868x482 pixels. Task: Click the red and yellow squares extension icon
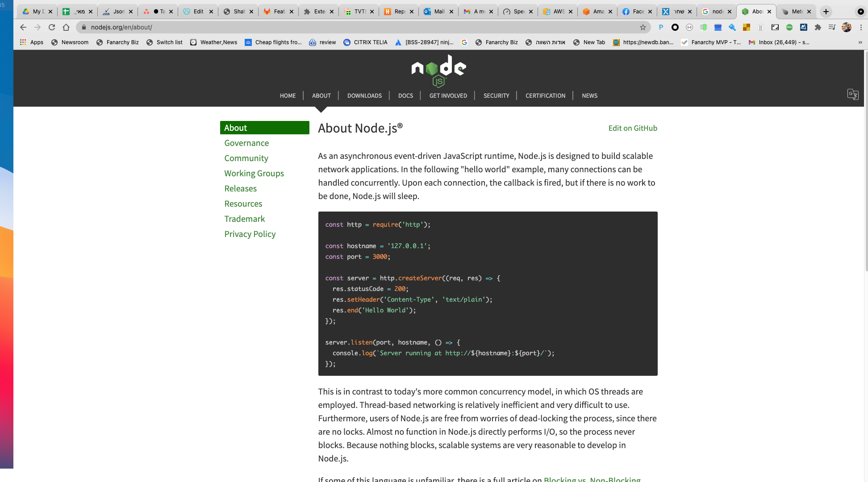pyautogui.click(x=747, y=27)
